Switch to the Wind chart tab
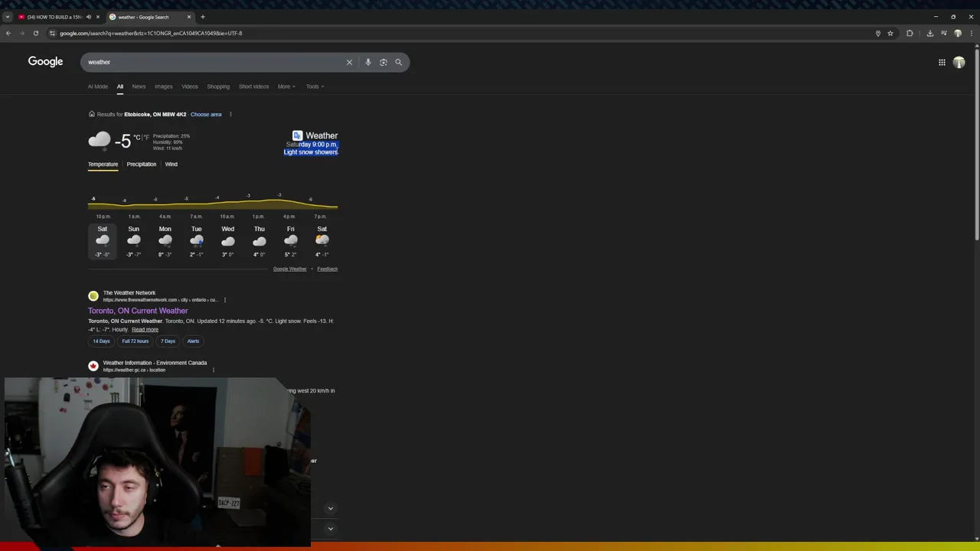 [171, 164]
